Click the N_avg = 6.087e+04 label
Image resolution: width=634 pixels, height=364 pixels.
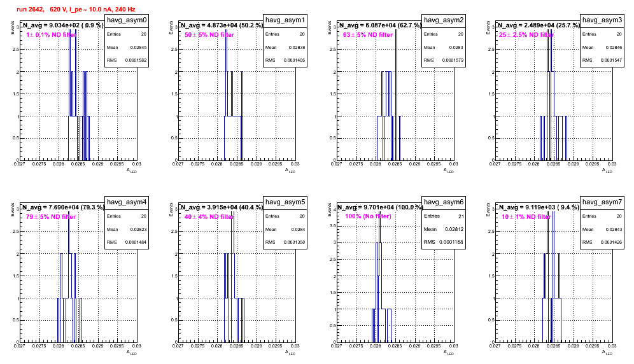[380, 25]
